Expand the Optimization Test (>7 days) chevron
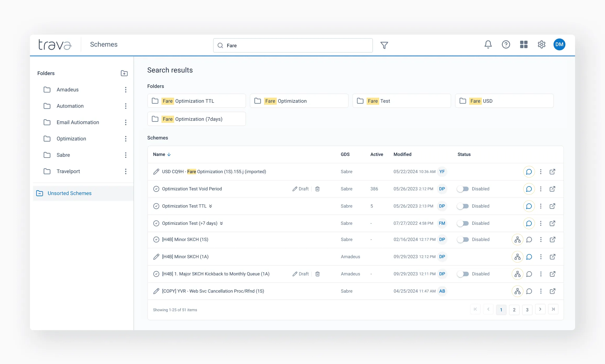 (221, 223)
